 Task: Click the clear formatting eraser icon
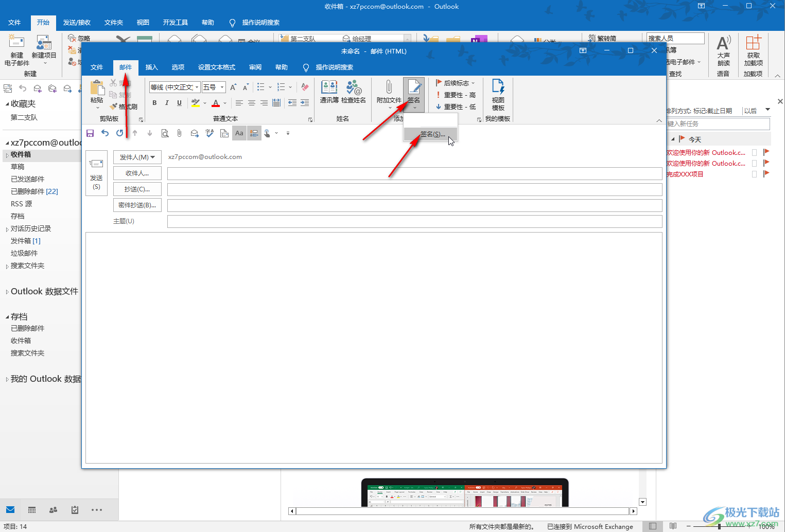pos(305,87)
